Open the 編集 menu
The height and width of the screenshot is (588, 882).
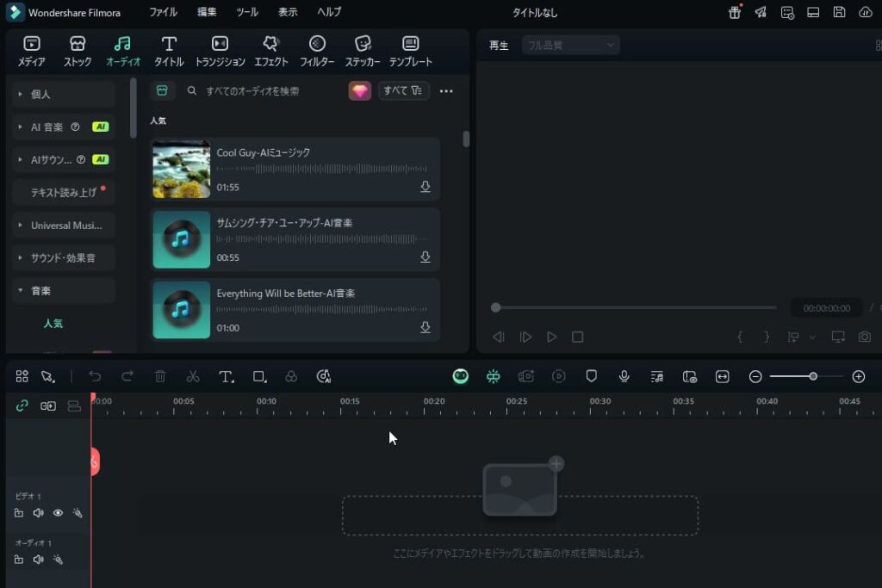tap(207, 12)
